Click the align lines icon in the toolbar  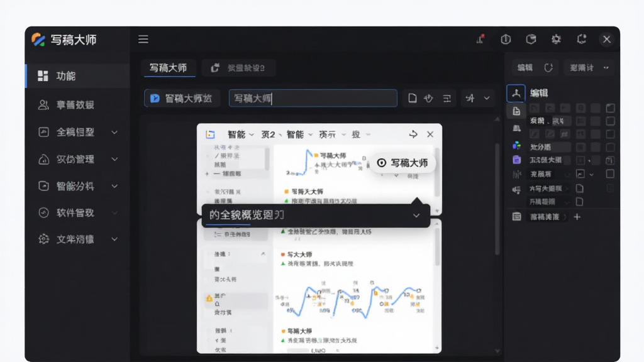coord(447,98)
